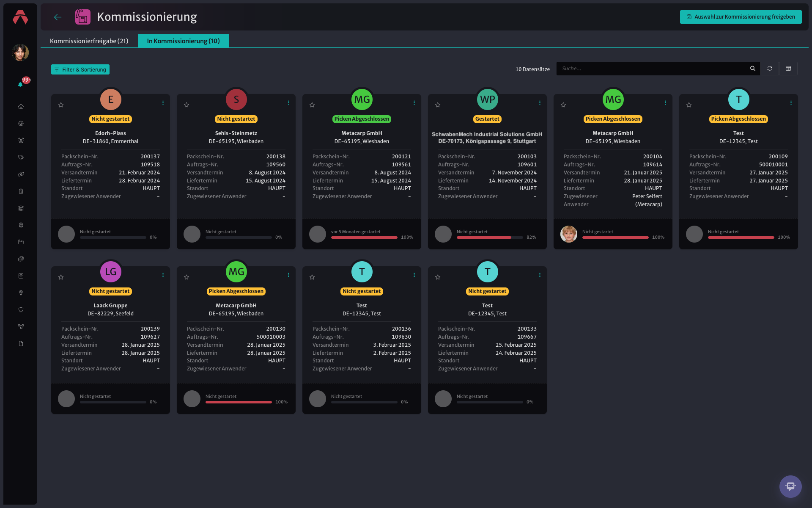The image size is (812, 508).
Task: Click the red app logo in sidebar
Action: [x=20, y=17]
